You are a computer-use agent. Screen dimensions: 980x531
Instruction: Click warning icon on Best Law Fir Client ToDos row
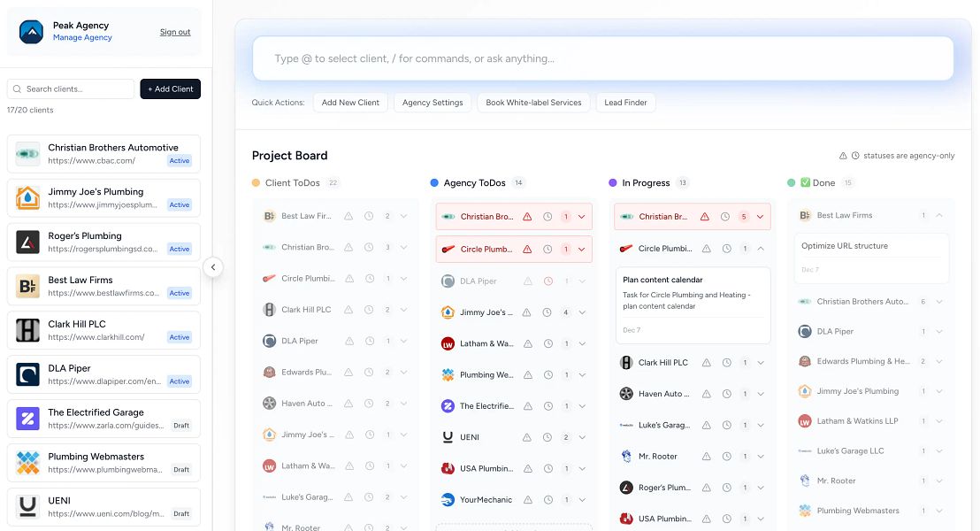point(348,216)
